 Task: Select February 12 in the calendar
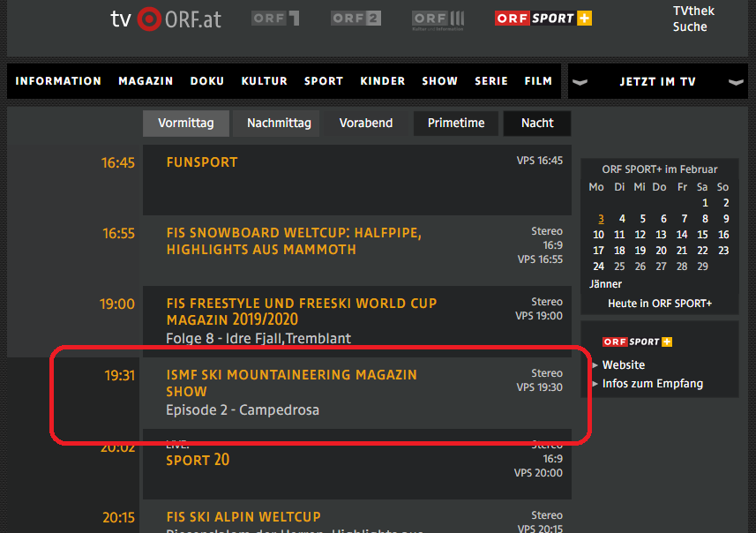click(640, 235)
